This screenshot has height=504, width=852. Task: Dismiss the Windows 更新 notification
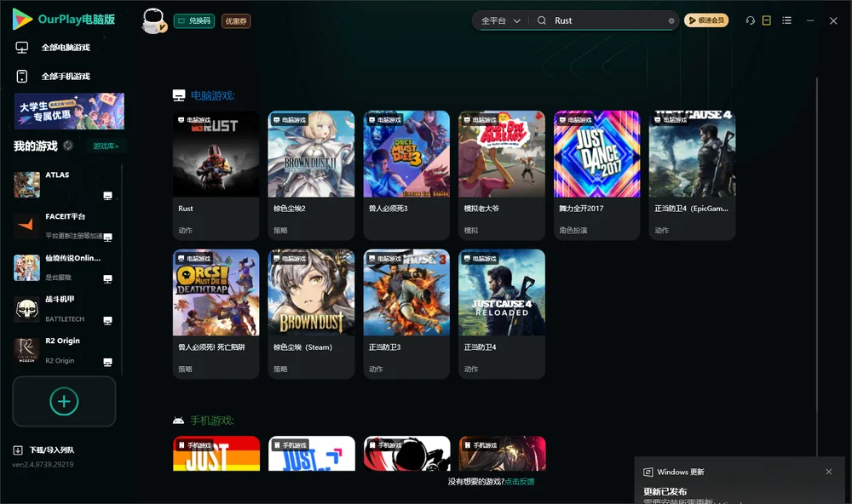pos(829,472)
